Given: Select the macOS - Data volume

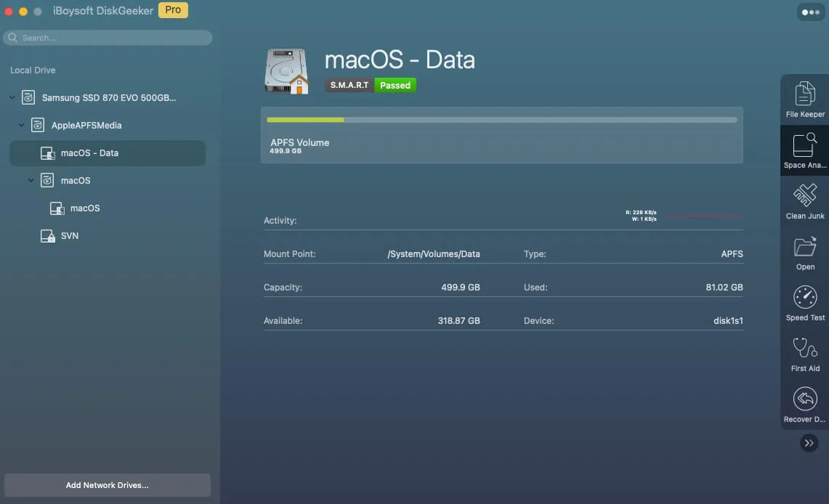Looking at the screenshot, I should (89, 153).
